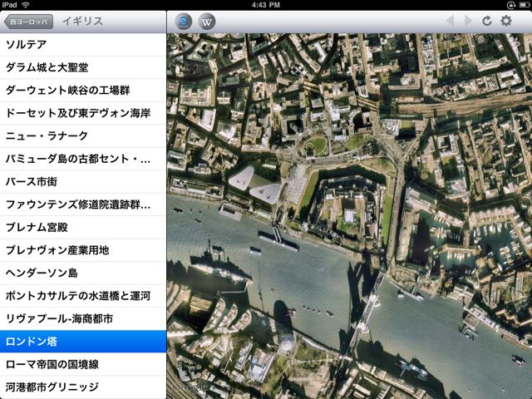The height and width of the screenshot is (399, 532).
Task: Tap the Wi-Fi status icon
Action: (x=25, y=5)
